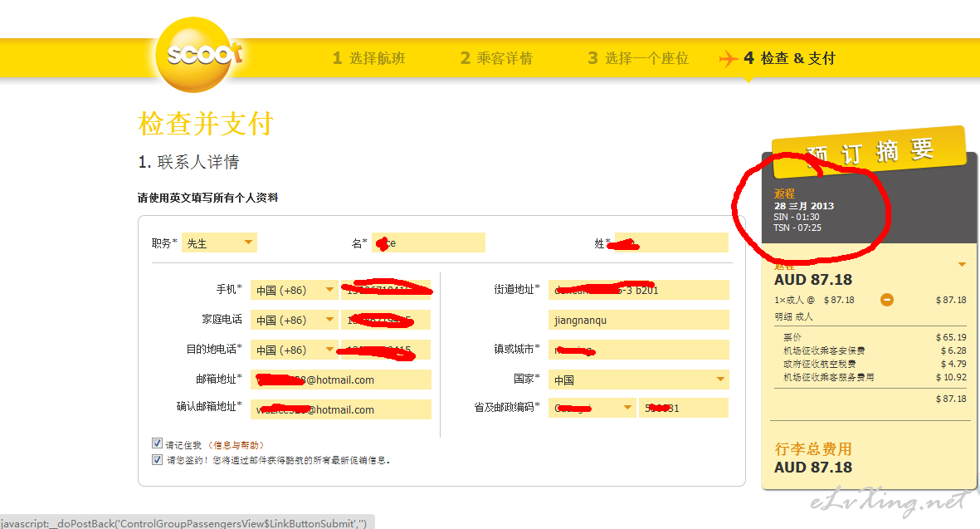Open the 职务 title dropdown

click(219, 242)
